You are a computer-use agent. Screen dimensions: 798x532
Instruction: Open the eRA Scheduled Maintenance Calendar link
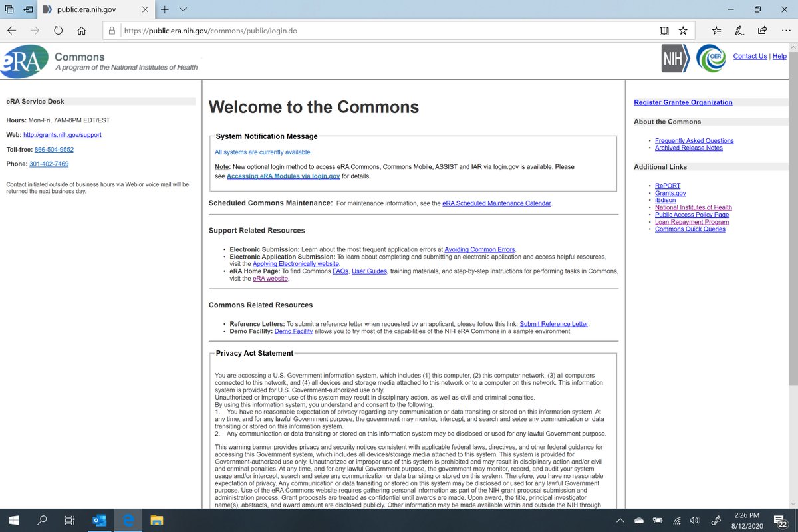pyautogui.click(x=497, y=203)
